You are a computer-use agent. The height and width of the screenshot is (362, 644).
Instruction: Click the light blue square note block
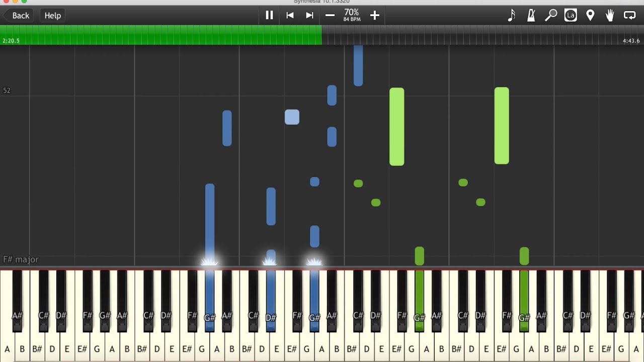(x=292, y=117)
